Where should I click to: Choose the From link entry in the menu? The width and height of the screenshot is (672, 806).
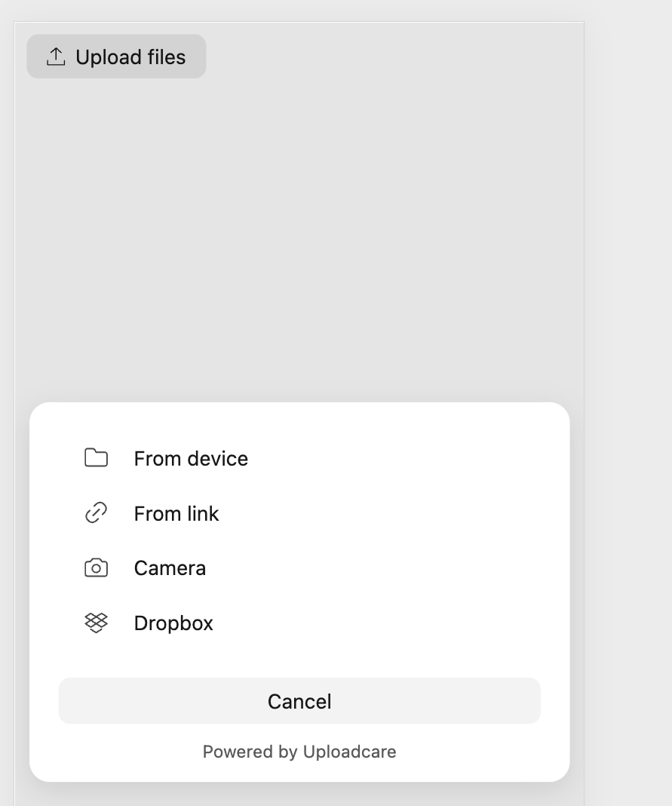(x=176, y=513)
